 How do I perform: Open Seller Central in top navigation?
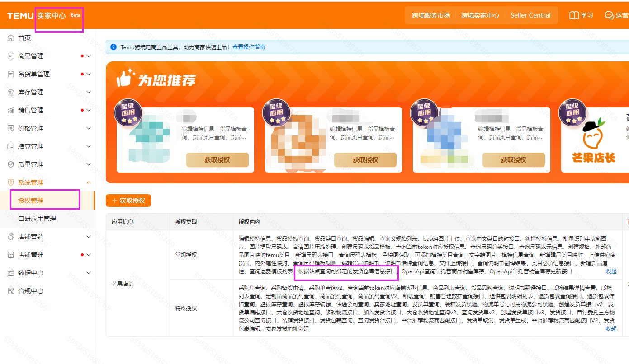tap(530, 15)
